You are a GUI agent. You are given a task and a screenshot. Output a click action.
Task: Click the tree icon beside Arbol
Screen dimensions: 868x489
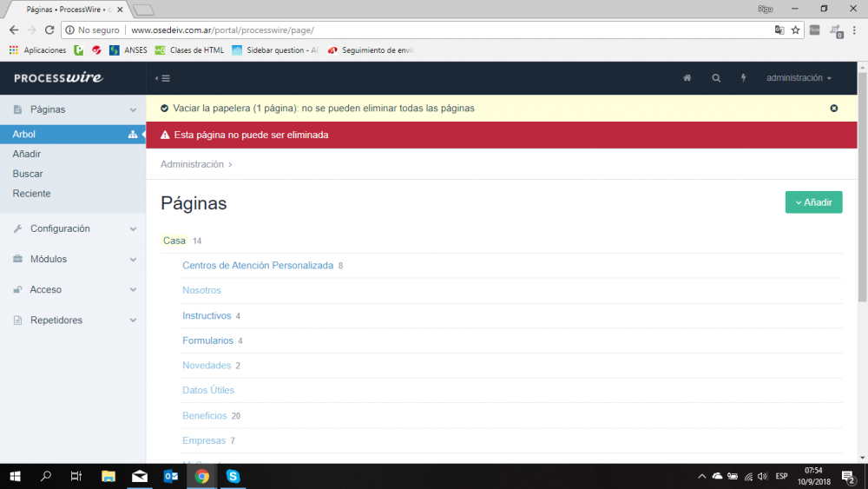133,134
